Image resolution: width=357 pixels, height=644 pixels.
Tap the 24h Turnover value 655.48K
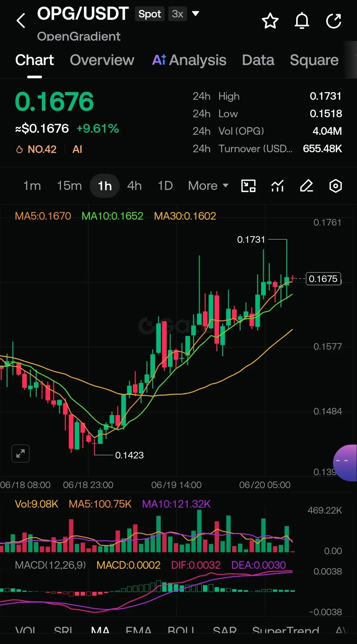322,149
